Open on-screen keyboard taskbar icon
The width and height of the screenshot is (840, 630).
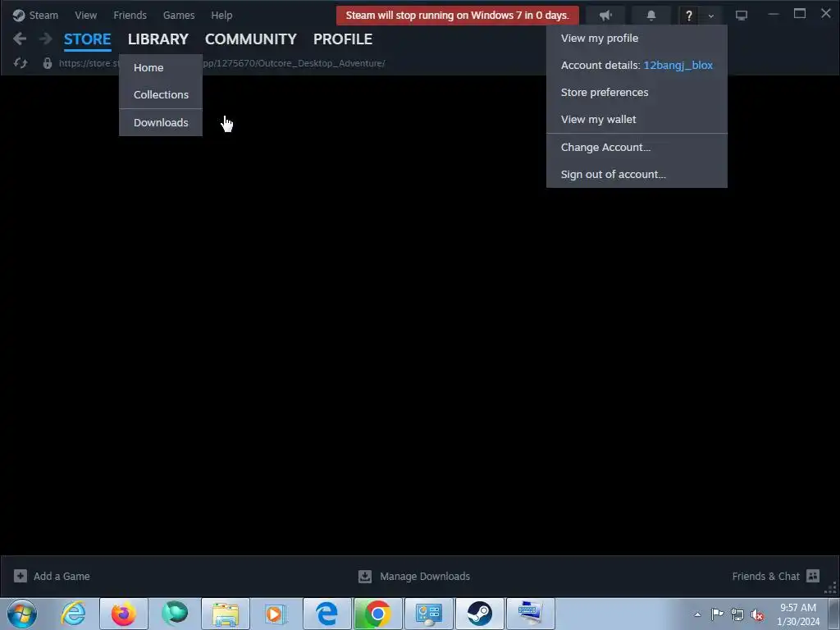pyautogui.click(x=531, y=614)
